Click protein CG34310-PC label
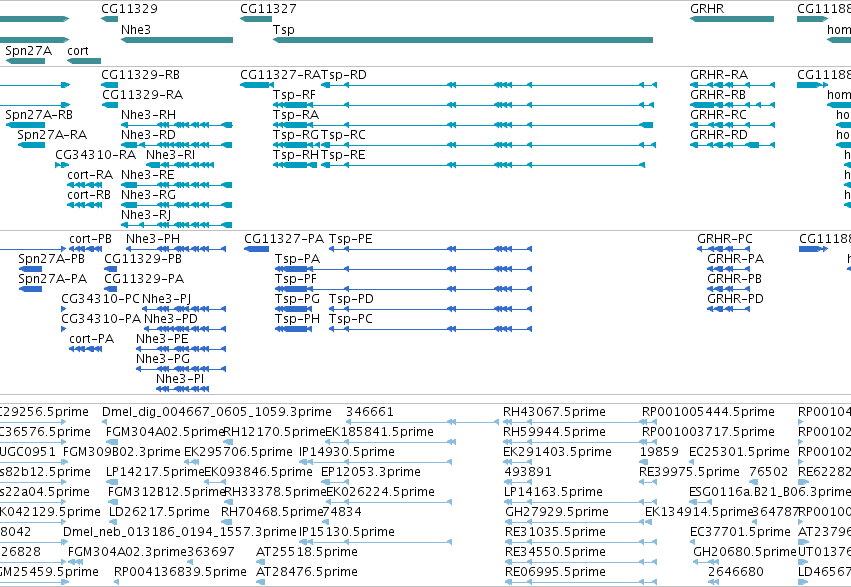851x587 pixels. tap(100, 299)
